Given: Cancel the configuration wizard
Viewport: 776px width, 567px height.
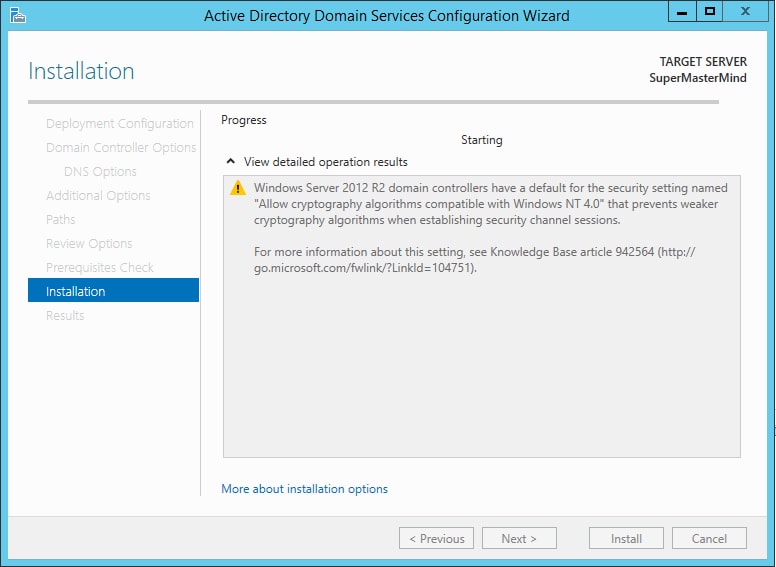Looking at the screenshot, I should click(709, 538).
